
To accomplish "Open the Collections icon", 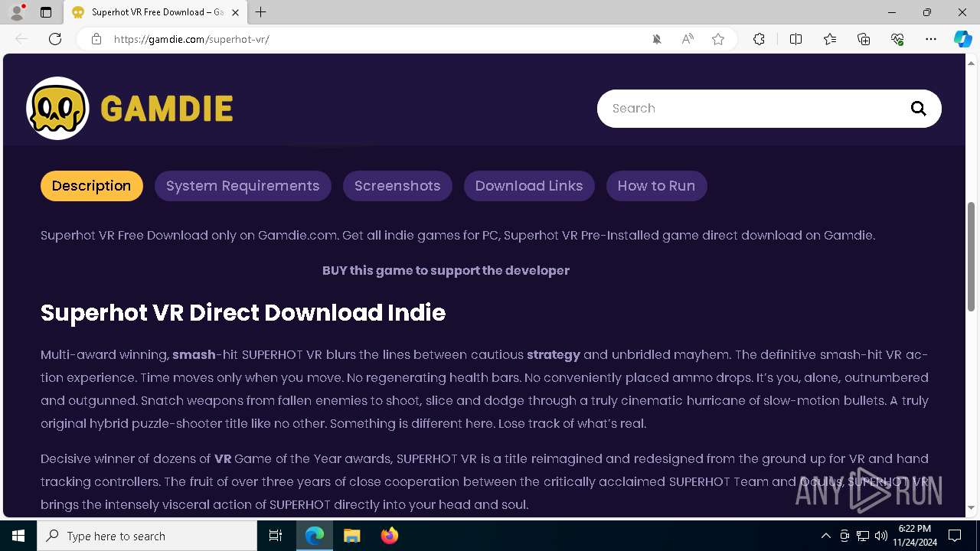I will click(864, 39).
